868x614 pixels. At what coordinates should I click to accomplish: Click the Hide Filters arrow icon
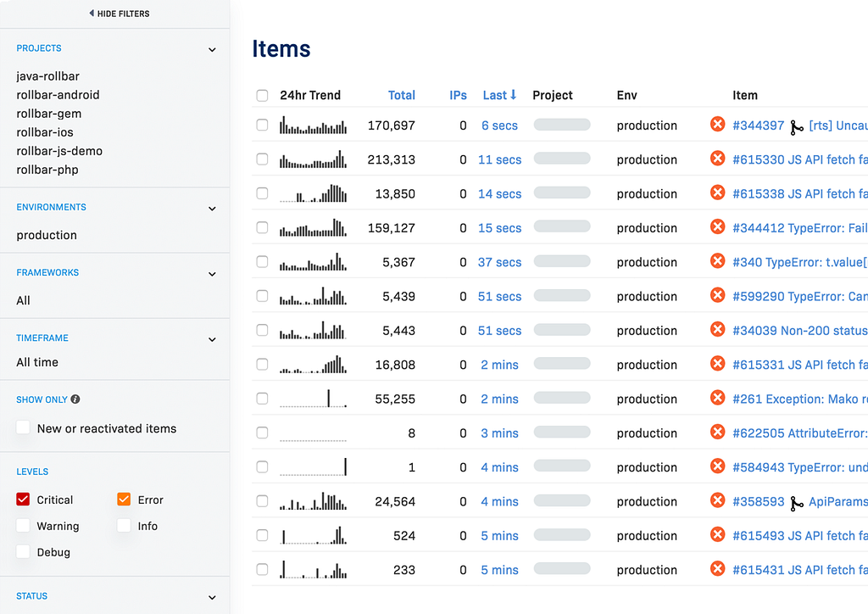92,13
